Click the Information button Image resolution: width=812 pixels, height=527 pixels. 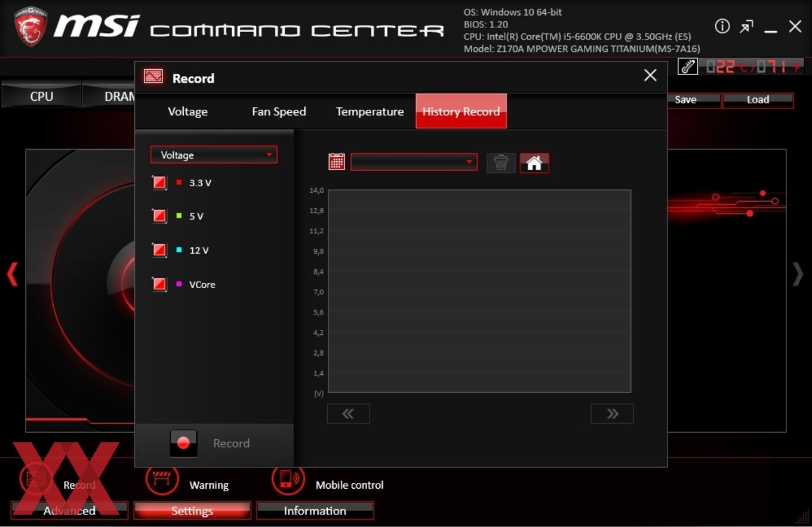click(315, 510)
